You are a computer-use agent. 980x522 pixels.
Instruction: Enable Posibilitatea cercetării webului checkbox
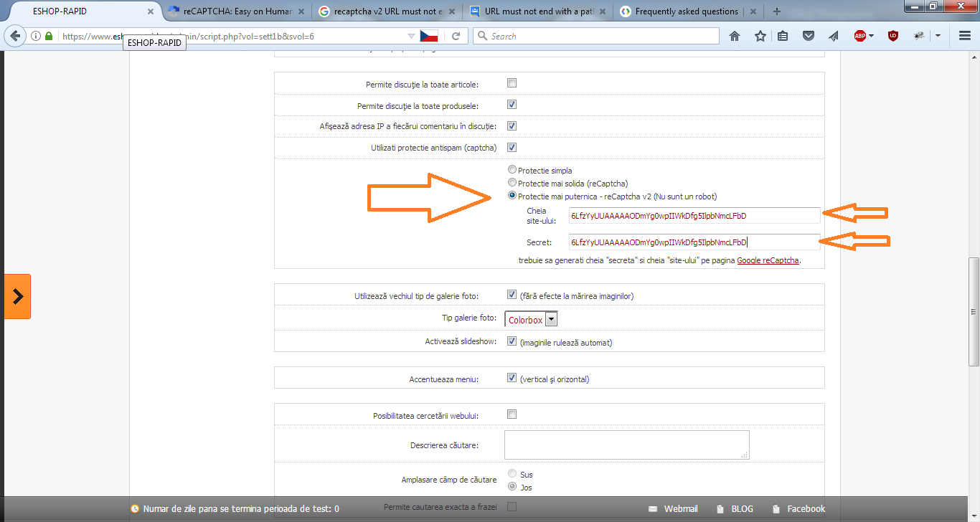[512, 414]
